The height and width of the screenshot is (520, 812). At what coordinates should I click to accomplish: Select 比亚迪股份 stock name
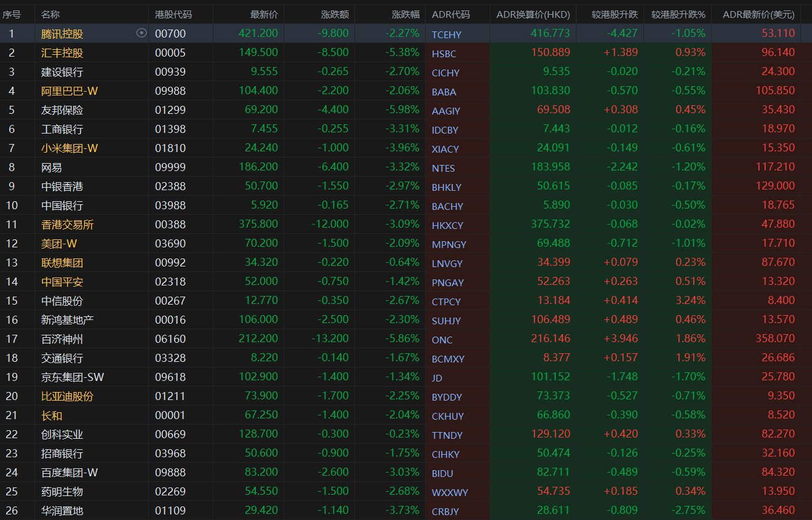coord(68,396)
